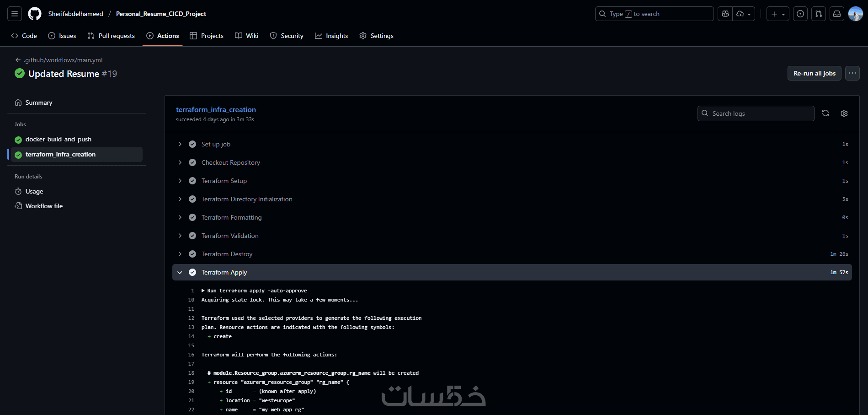Click log line number 12

191,318
